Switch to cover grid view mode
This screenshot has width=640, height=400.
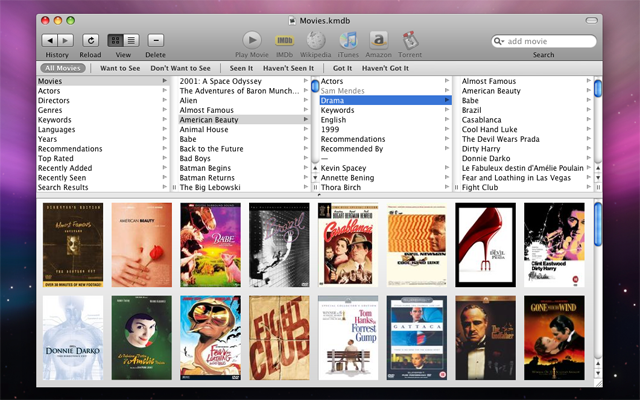(x=116, y=40)
